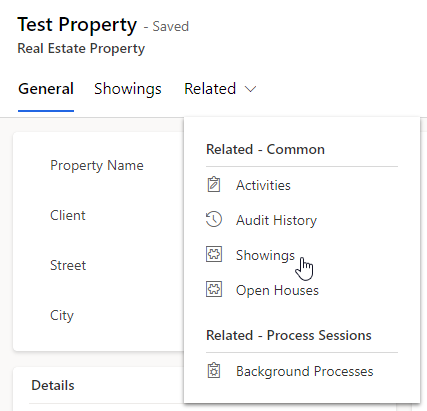Screen dimensions: 427x411
Task: Click the puzzle icon beside Showings
Action: tap(214, 254)
